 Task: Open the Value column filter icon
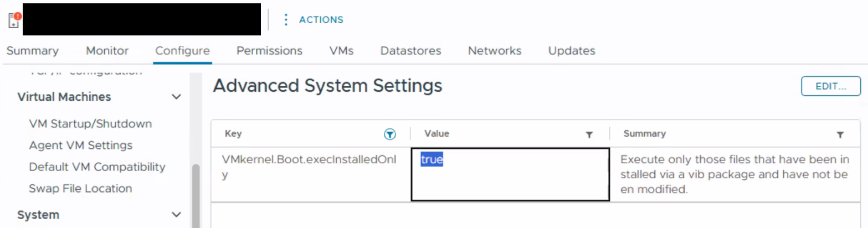click(589, 134)
